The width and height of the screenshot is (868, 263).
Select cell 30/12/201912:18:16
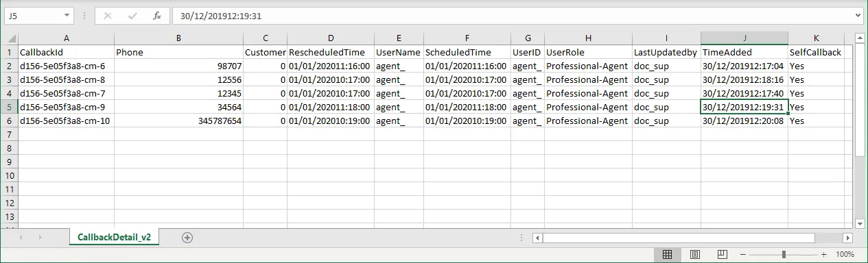pyautogui.click(x=744, y=79)
